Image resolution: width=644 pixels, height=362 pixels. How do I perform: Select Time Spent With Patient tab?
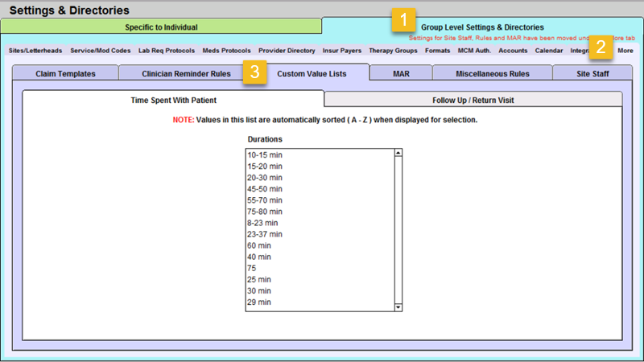point(173,101)
